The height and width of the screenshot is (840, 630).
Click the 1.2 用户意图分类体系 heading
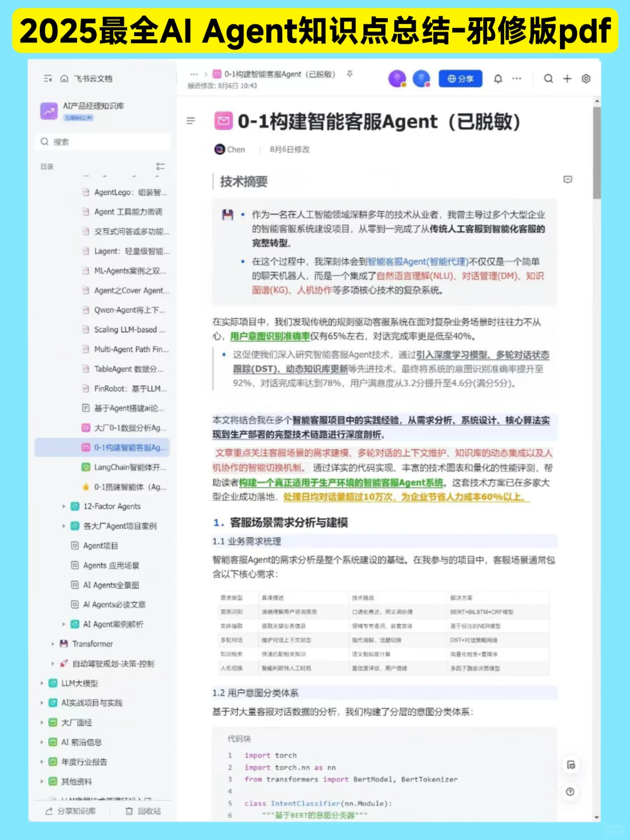256,692
